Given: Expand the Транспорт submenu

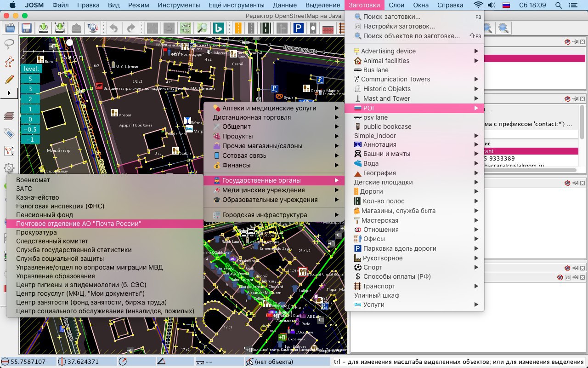Looking at the screenshot, I should coord(415,286).
